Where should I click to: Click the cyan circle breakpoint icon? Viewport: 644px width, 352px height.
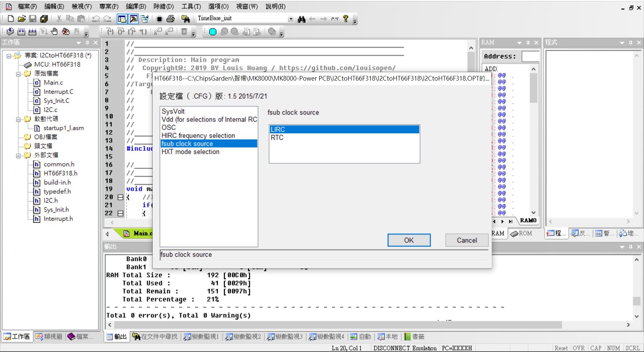tap(213, 32)
